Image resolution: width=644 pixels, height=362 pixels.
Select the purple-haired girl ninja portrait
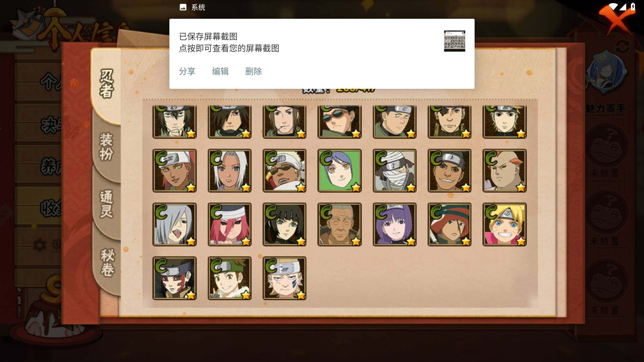[394, 224]
